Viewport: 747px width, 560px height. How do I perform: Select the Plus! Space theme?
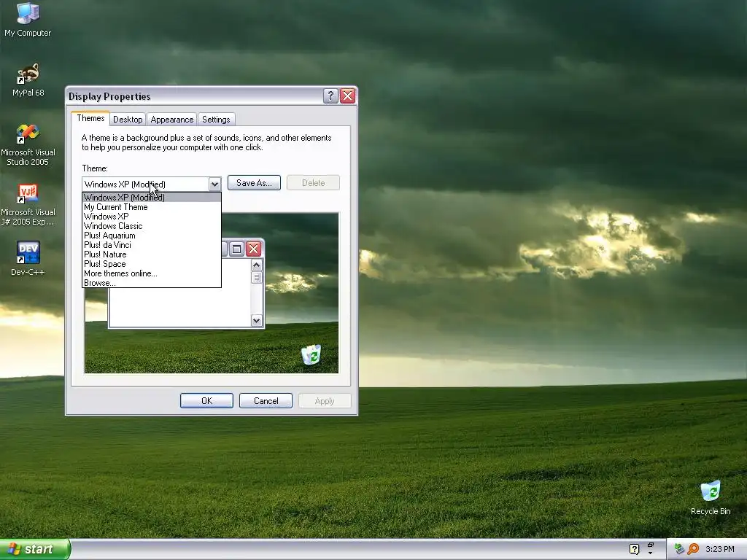[x=152, y=264]
